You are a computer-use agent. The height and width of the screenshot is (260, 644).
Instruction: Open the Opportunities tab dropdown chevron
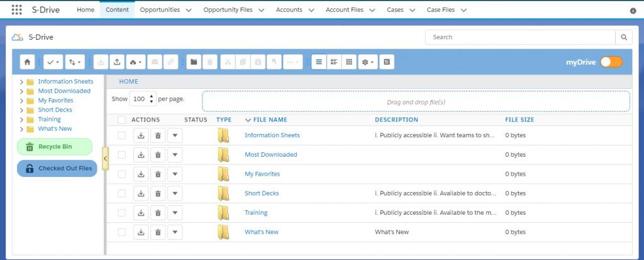[189, 10]
